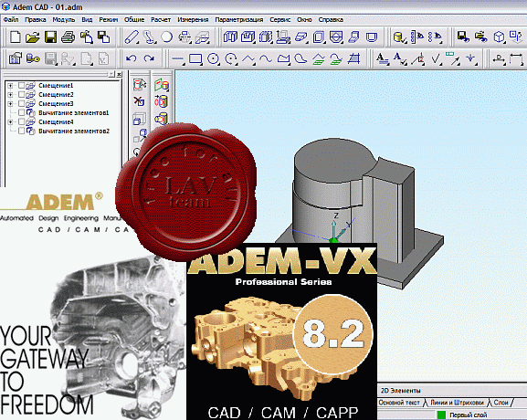This screenshot has width=527, height=420.
Task: Switch to the Слои tab
Action: [x=501, y=403]
